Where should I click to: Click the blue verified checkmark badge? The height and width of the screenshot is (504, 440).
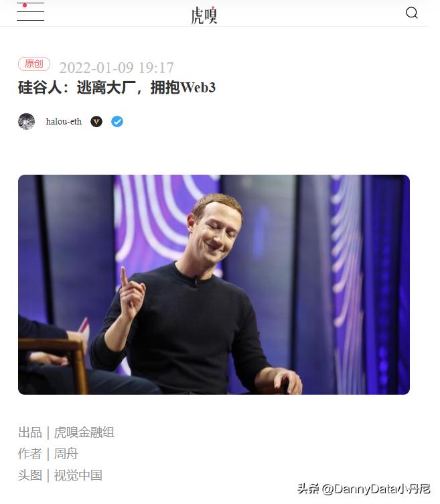tap(117, 122)
